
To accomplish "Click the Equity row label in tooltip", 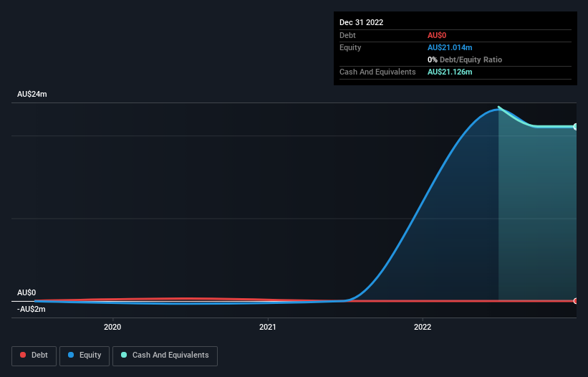I will [350, 47].
